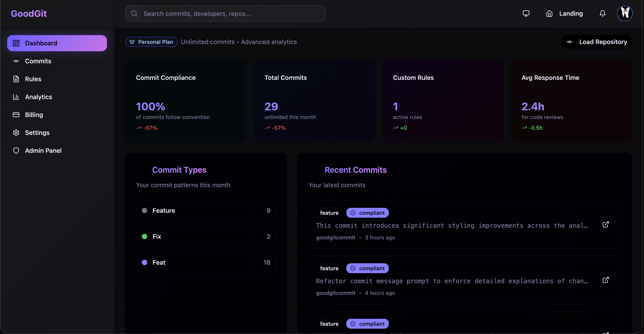Image resolution: width=644 pixels, height=334 pixels.
Task: Go to Rules page in sidebar
Action: tap(33, 79)
